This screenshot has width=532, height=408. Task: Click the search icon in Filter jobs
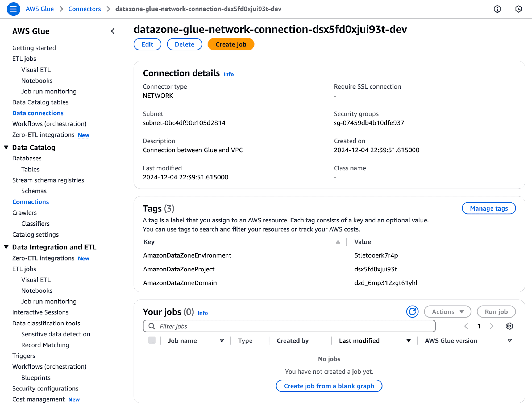coord(152,326)
